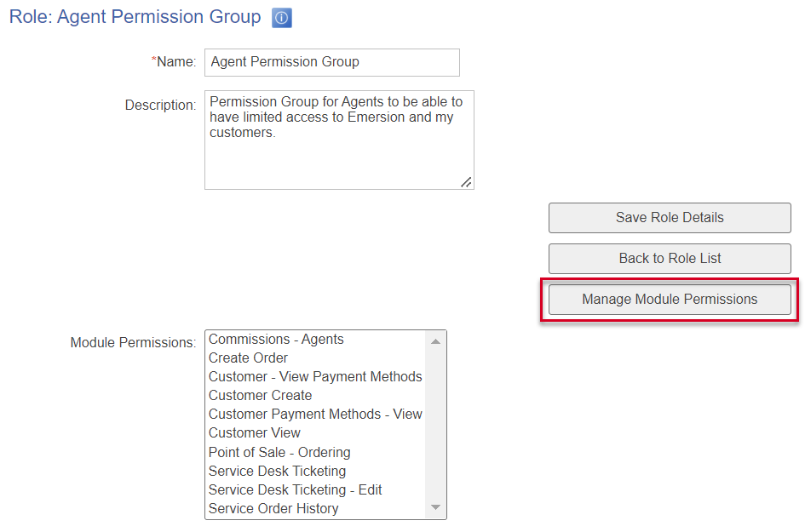Screen dimensions: 805x532
Task: Open Manage Module Permissions
Action: pos(670,300)
